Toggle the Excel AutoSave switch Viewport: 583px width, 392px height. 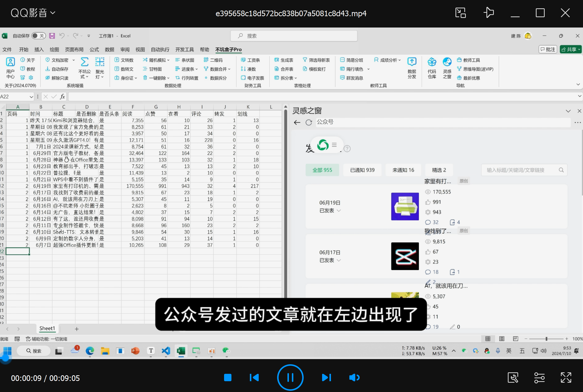[39, 36]
